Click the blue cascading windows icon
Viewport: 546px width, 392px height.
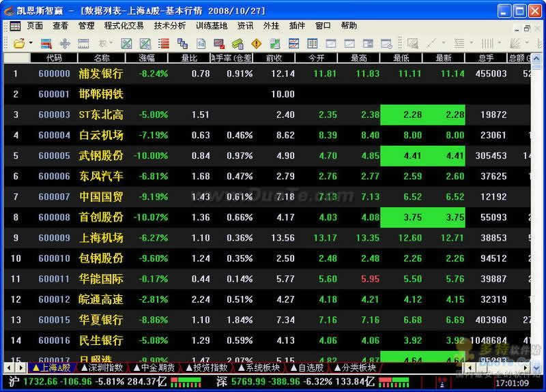coord(182,44)
